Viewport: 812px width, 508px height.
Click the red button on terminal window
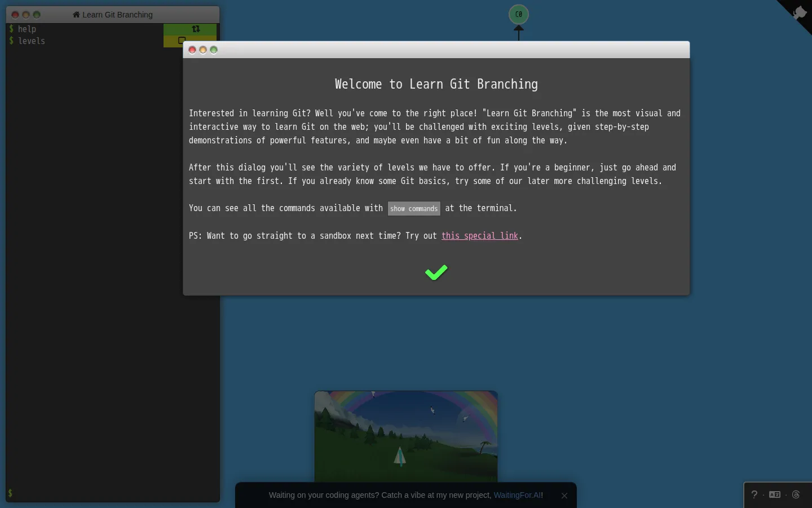pos(15,15)
